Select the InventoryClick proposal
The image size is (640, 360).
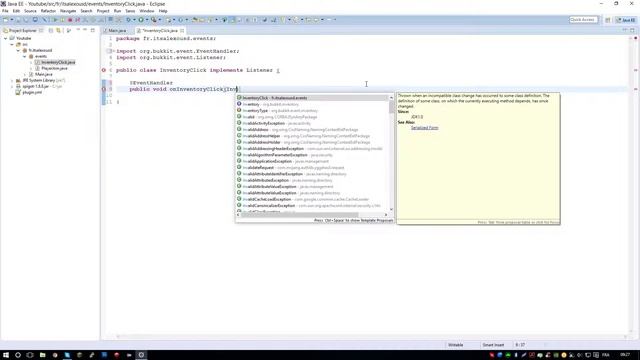(x=312, y=98)
